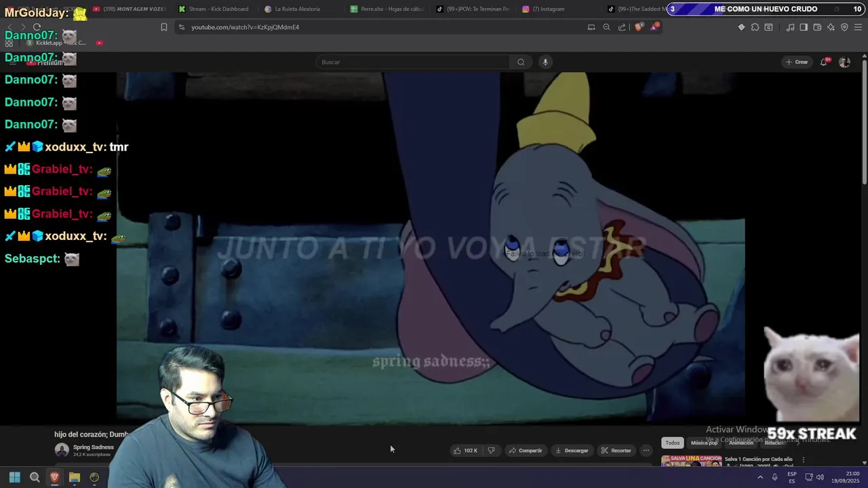Toggle the browser sidebar panel
868x488 pixels.
click(x=804, y=27)
